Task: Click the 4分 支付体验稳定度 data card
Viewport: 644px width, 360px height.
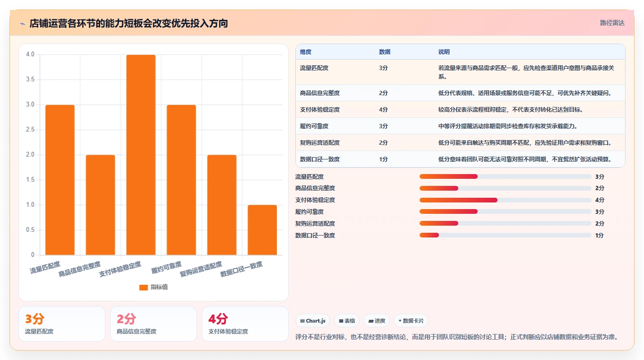Action: click(x=245, y=324)
